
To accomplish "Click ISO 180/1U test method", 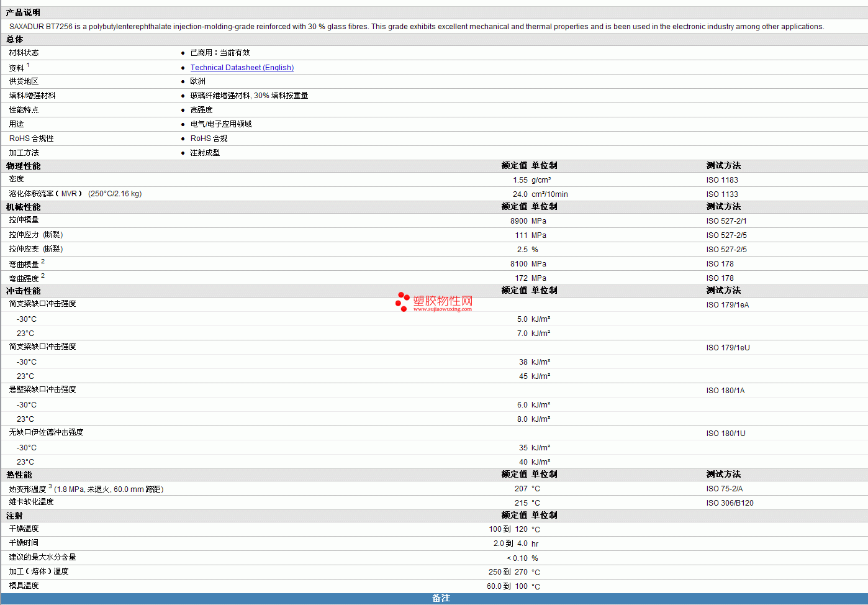I will click(x=726, y=434).
